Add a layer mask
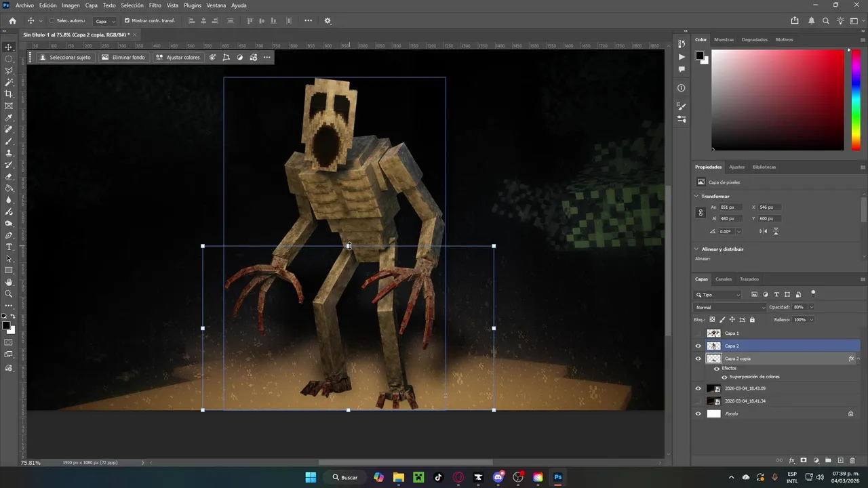868x488 pixels. (804, 461)
